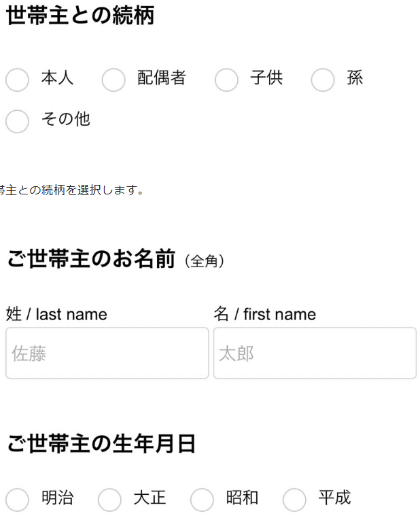
Task: Click the ご世帯主のお名前 heading
Action: click(x=91, y=259)
